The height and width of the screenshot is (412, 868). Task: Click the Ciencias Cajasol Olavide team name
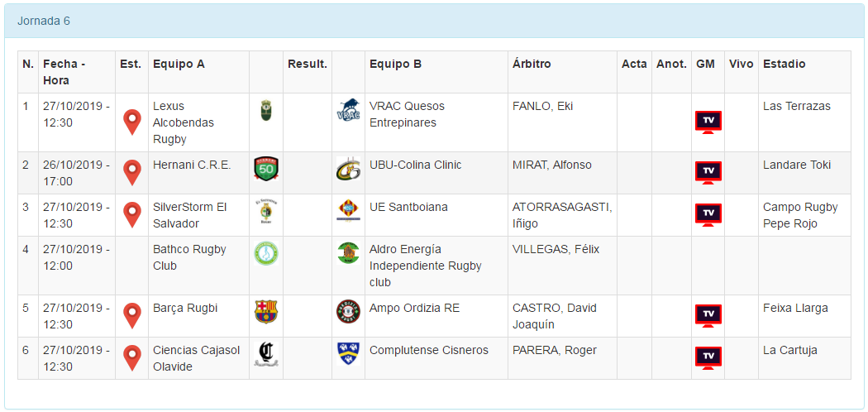click(x=196, y=358)
